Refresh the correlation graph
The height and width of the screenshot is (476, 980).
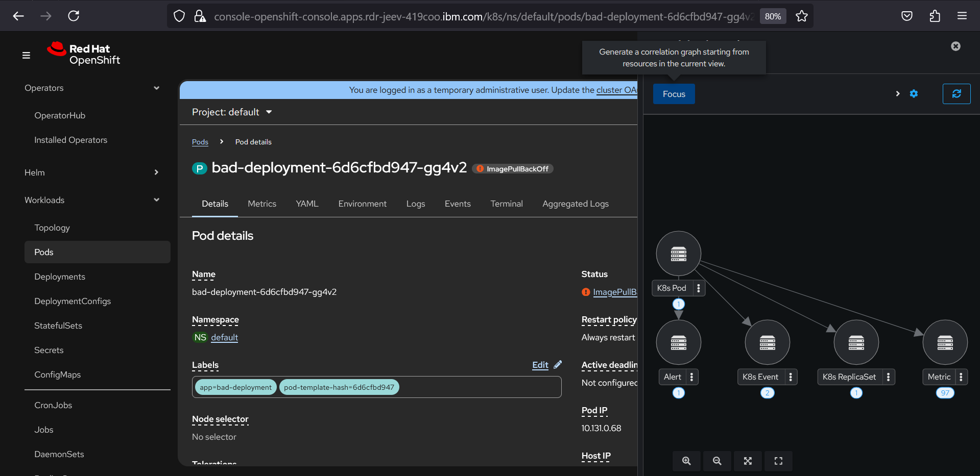pos(957,94)
